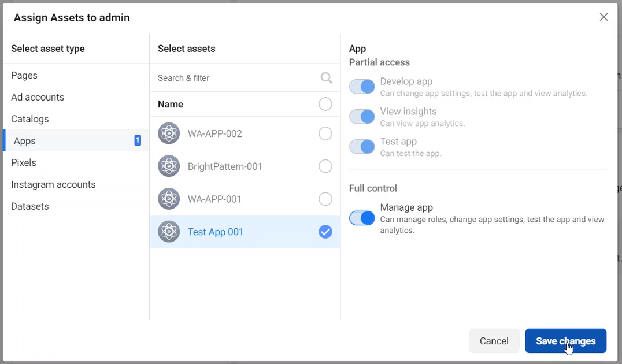
Task: Toggle the Test app switch
Action: tap(362, 146)
